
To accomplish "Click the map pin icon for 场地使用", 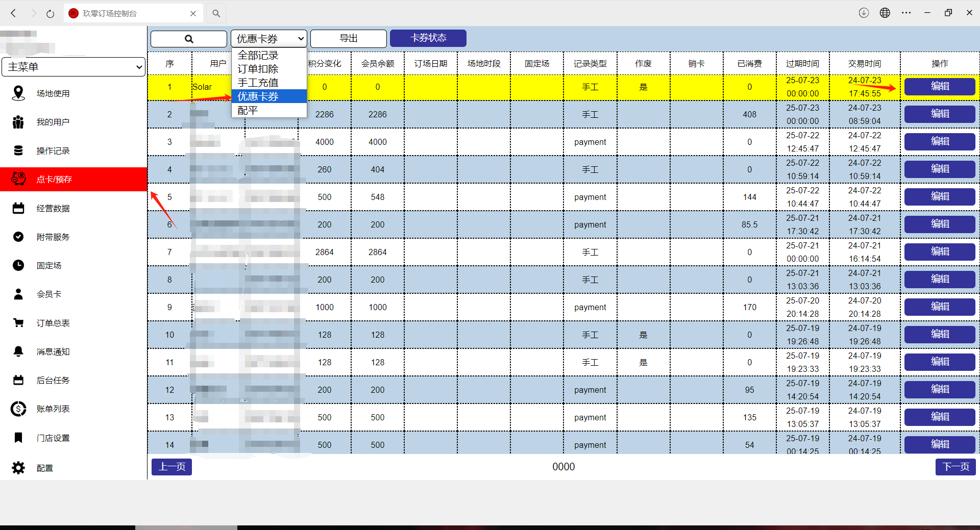I will (18, 93).
